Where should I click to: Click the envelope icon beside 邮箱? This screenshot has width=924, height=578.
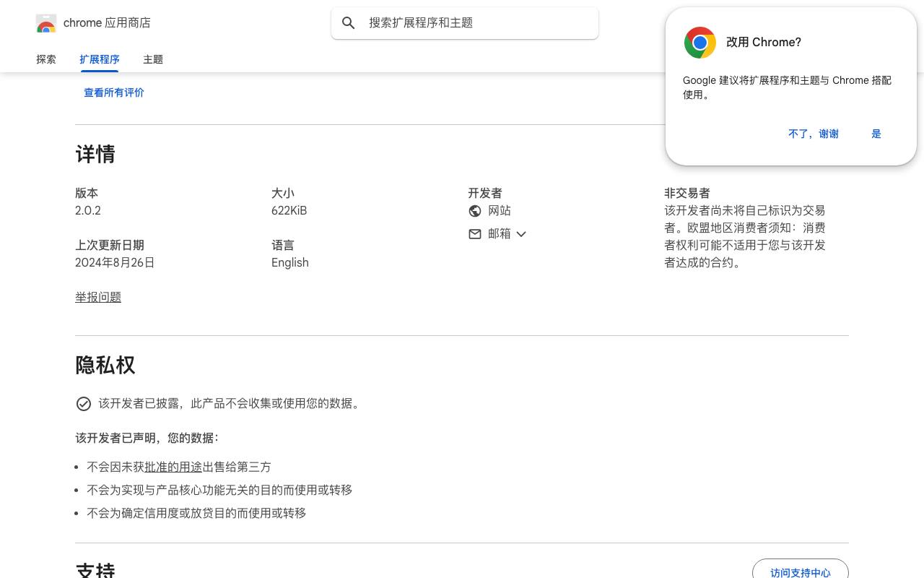point(475,234)
